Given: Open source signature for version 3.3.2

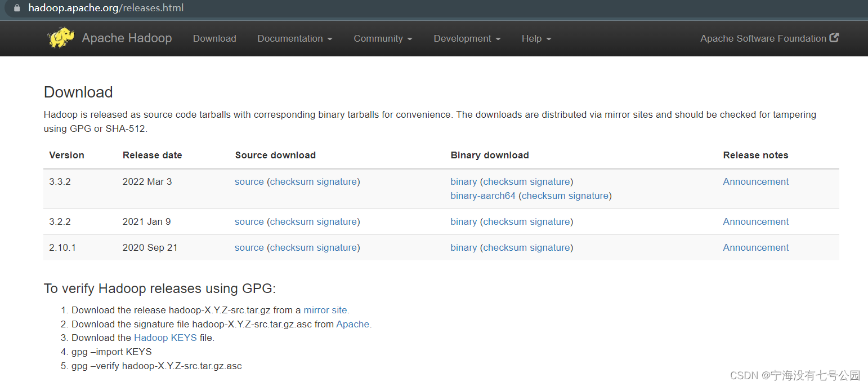Looking at the screenshot, I should pyautogui.click(x=337, y=181).
